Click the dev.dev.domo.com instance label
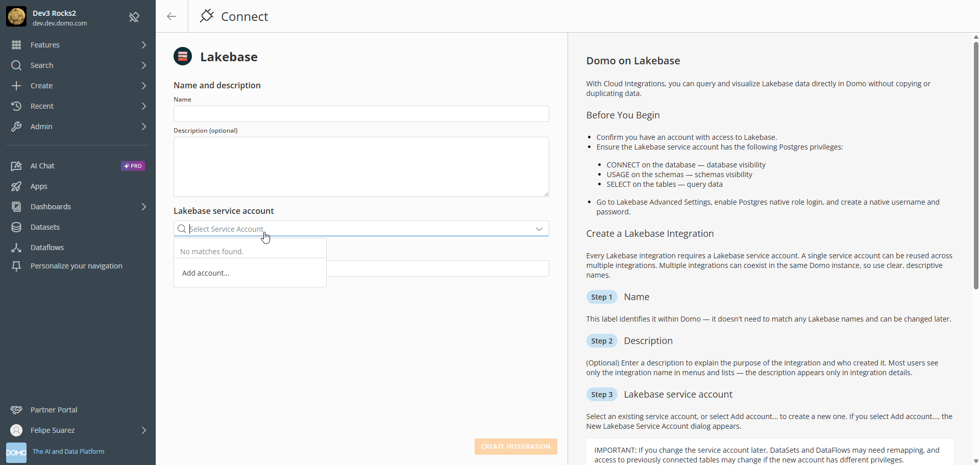 (60, 23)
